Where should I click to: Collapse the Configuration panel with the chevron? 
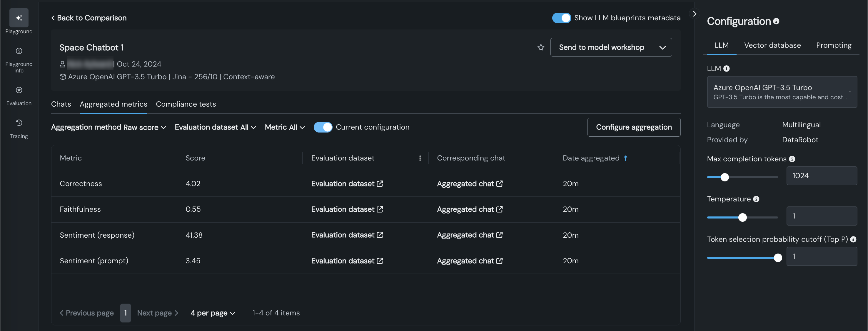point(695,14)
